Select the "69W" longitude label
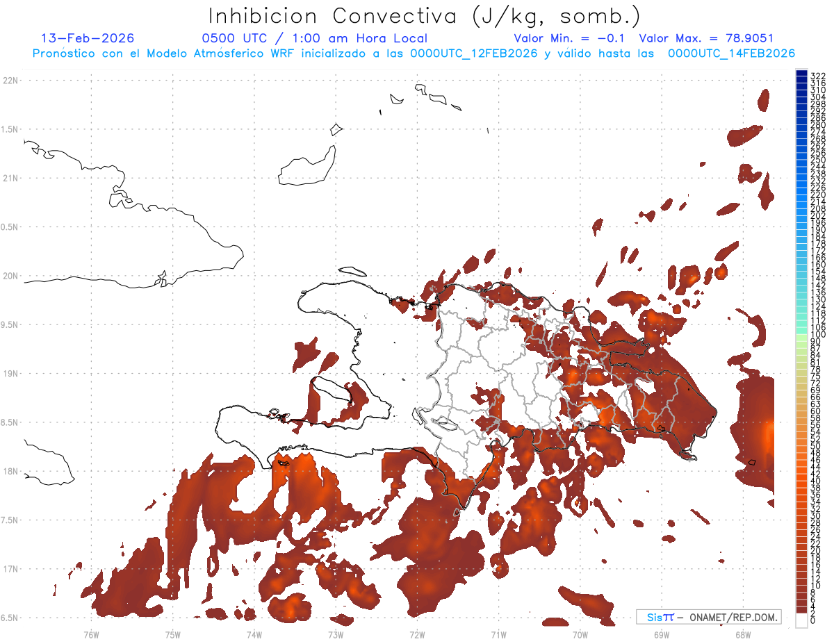This screenshot has height=644, width=834. pos(662,634)
